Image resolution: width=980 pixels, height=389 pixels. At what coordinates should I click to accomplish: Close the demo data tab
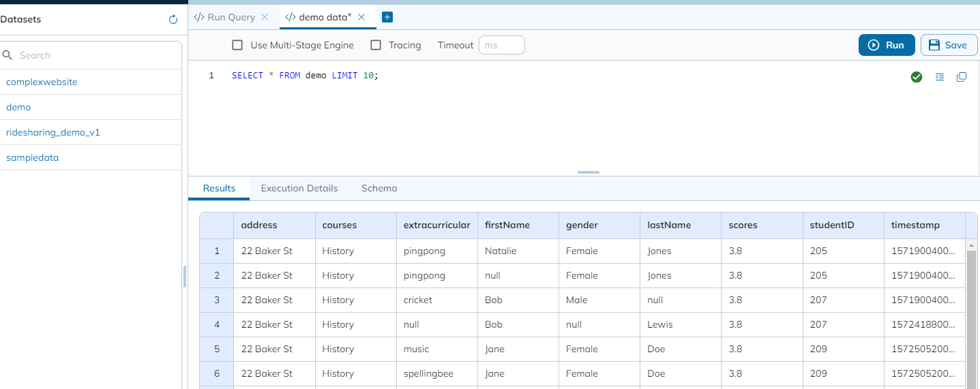[361, 17]
